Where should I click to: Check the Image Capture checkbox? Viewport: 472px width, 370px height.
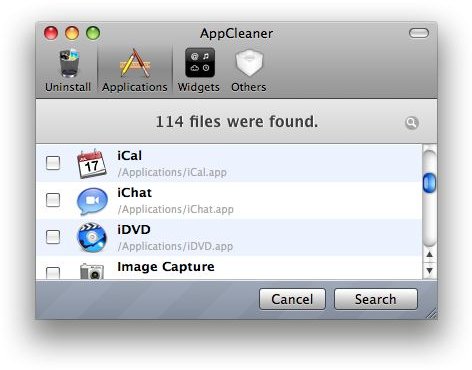[x=53, y=273]
